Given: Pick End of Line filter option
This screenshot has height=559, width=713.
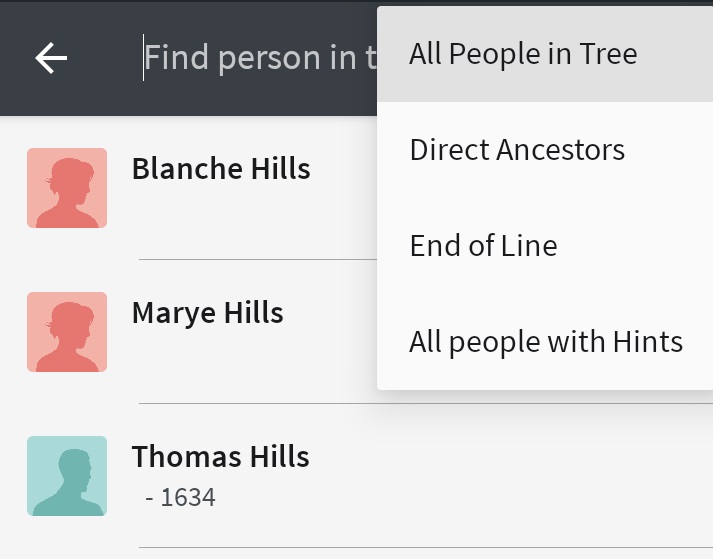Looking at the screenshot, I should tap(483, 246).
